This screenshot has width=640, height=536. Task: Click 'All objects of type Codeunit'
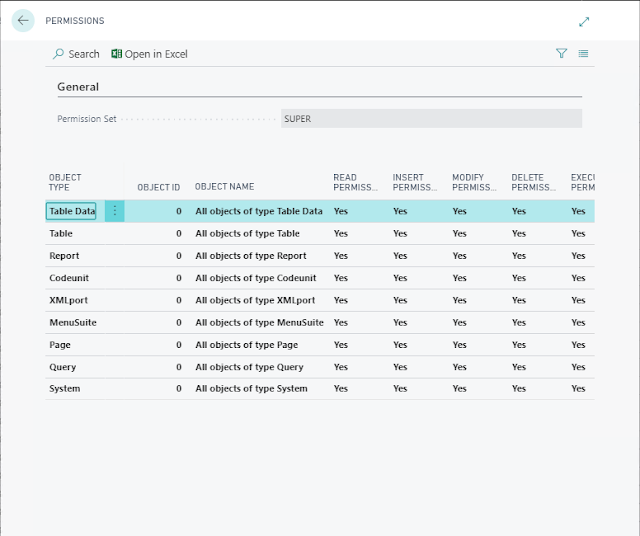[x=256, y=278]
